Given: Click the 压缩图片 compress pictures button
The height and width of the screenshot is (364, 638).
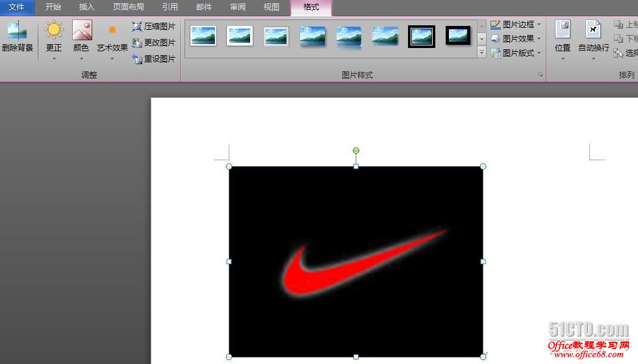Looking at the screenshot, I should pyautogui.click(x=153, y=27).
